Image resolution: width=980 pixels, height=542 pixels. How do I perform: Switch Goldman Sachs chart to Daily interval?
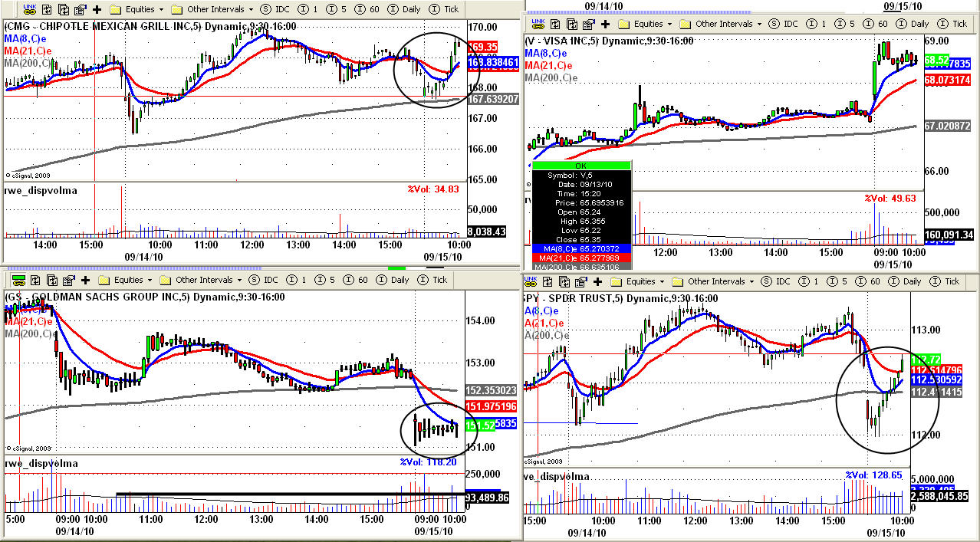pyautogui.click(x=390, y=280)
